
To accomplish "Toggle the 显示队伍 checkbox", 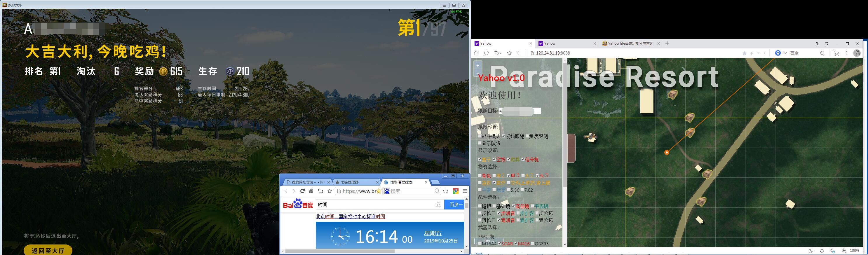I will (480, 143).
